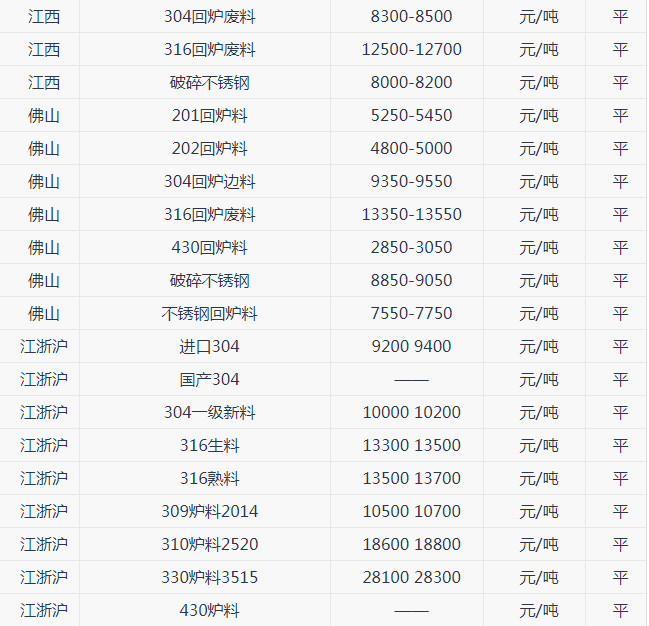Click the 13350-13550 price cell

pos(410,214)
